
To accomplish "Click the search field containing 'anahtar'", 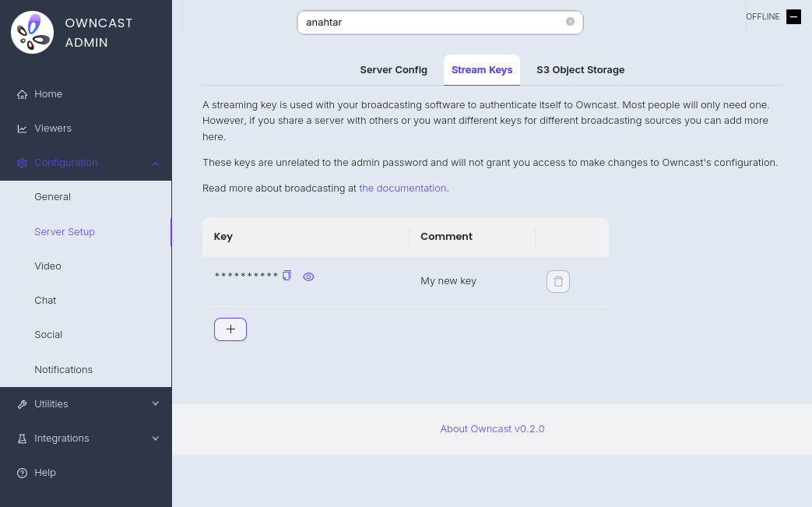I will (440, 23).
